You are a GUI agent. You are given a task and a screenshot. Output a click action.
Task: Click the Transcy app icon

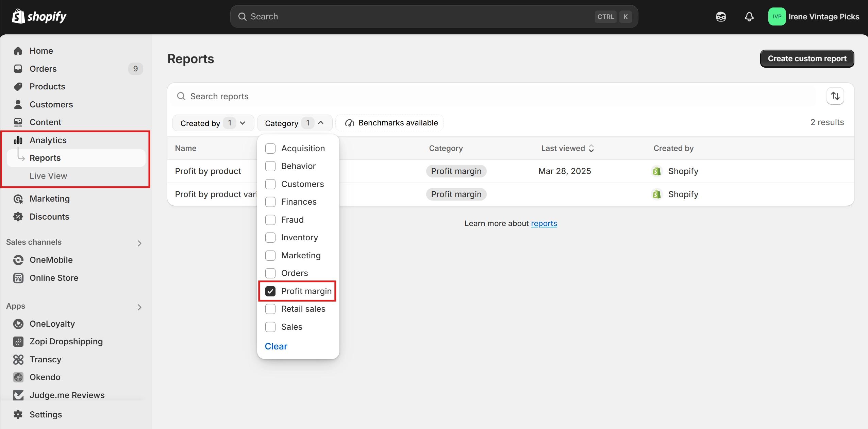(x=18, y=359)
